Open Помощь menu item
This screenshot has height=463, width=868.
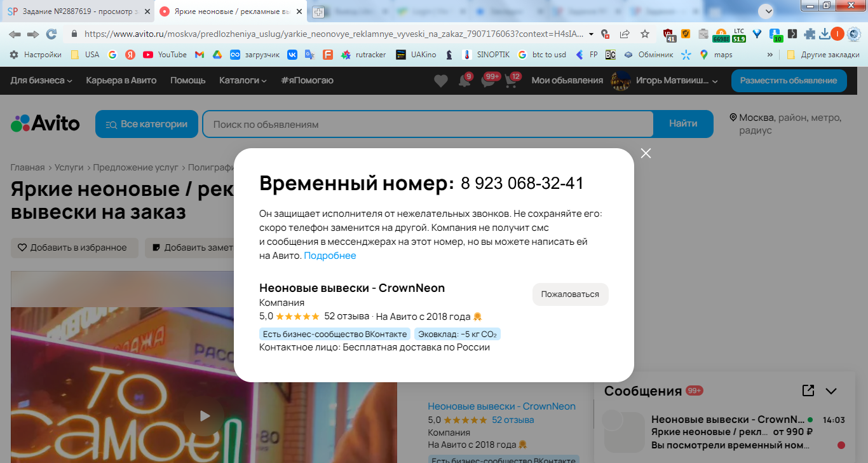point(187,81)
